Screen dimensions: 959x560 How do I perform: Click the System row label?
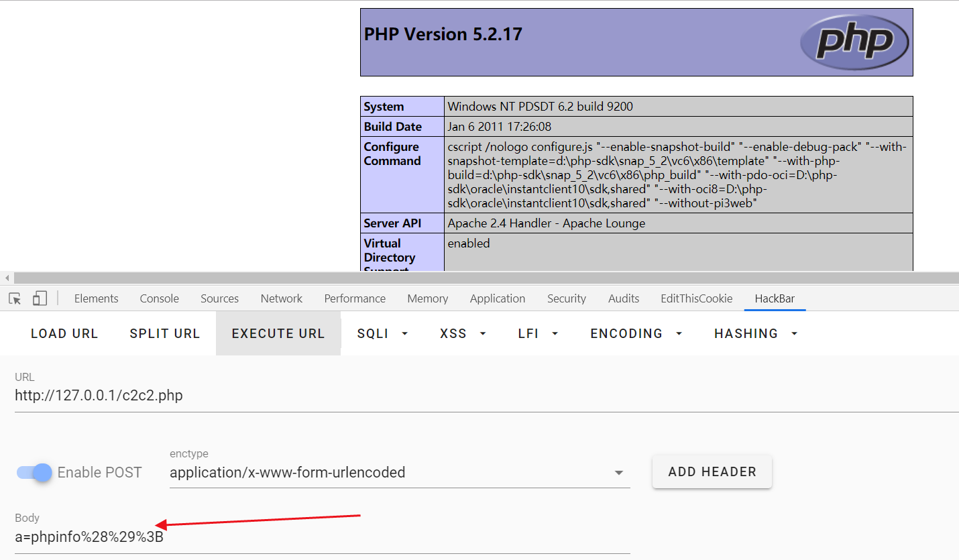pyautogui.click(x=402, y=107)
